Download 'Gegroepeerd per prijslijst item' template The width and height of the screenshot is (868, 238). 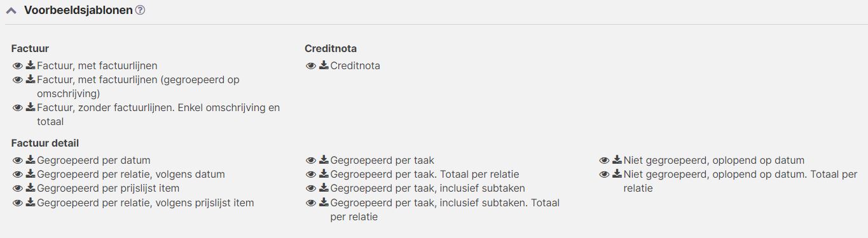click(x=31, y=188)
